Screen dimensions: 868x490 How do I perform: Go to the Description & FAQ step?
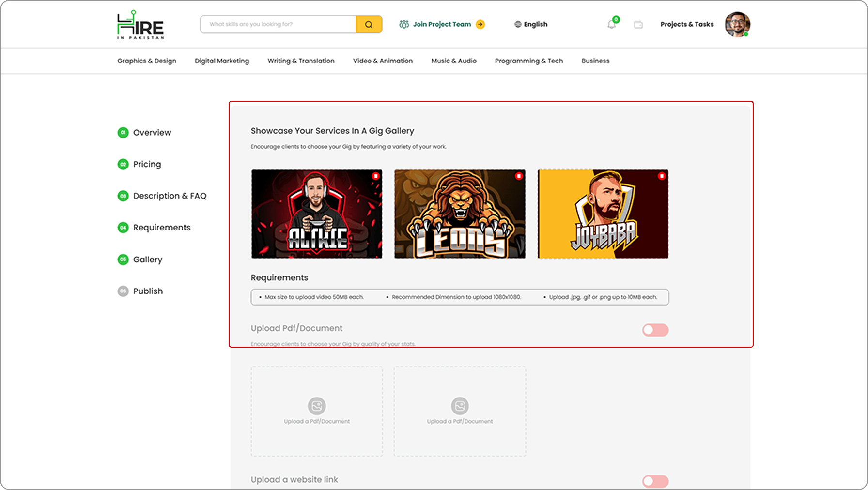[x=162, y=196]
